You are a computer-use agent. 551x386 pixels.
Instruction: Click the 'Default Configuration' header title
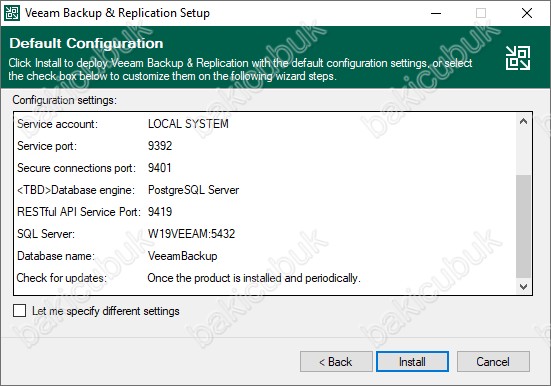[86, 43]
